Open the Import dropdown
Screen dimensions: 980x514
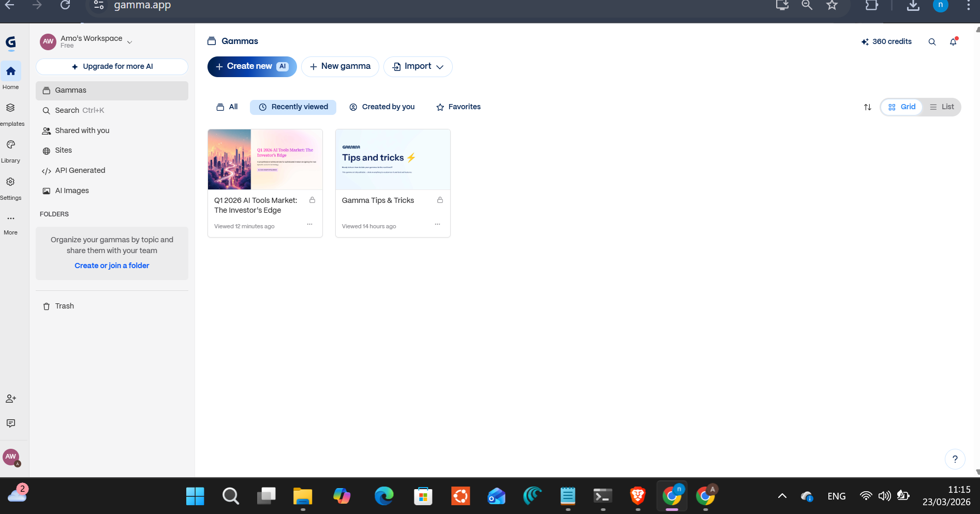[x=418, y=67]
